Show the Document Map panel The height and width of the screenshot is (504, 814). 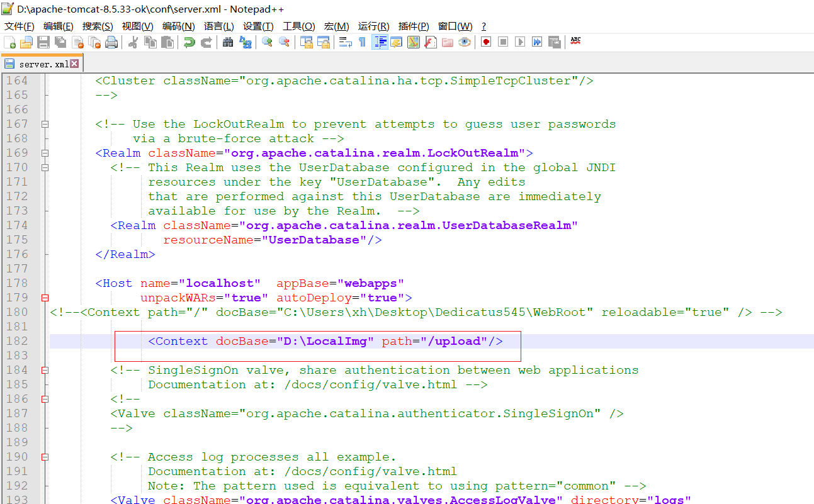click(x=414, y=42)
